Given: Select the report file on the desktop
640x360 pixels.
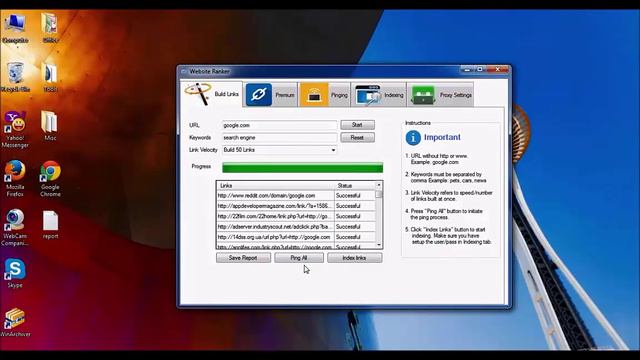Looking at the screenshot, I should point(50,224).
